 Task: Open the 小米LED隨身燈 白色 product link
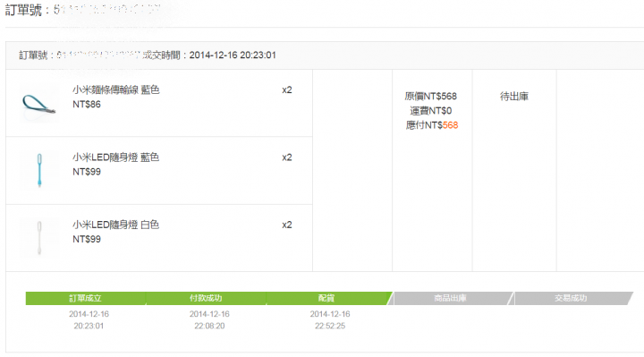pyautogui.click(x=115, y=225)
